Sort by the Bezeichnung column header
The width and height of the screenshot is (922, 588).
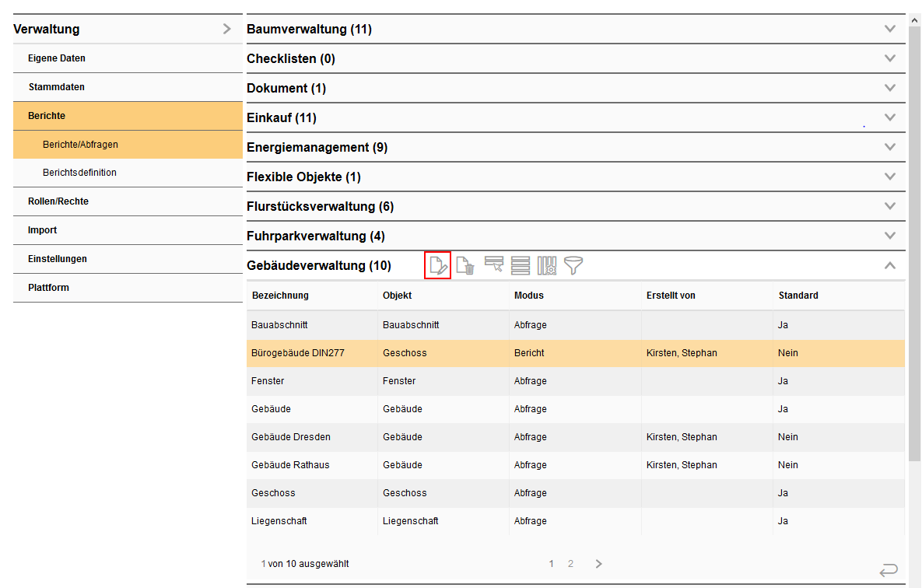click(280, 296)
